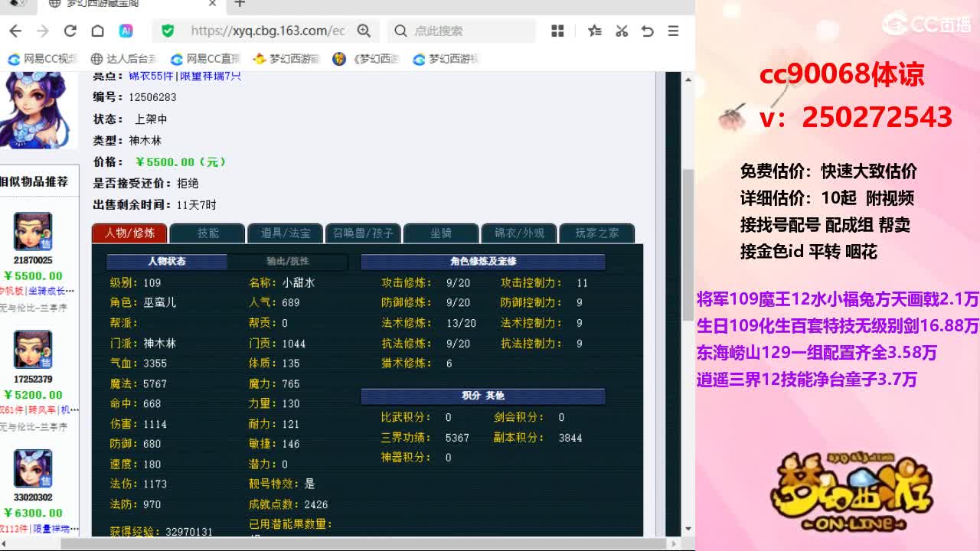Viewport: 980px width, 551px height.
Task: Click the 相似物品推荐 sidebar heading
Action: pyautogui.click(x=34, y=181)
